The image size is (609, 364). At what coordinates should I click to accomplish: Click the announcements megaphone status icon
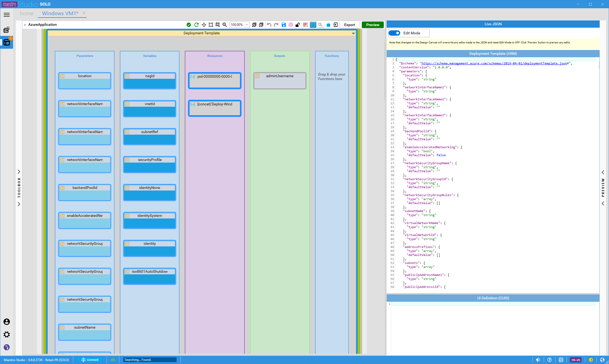(x=538, y=360)
